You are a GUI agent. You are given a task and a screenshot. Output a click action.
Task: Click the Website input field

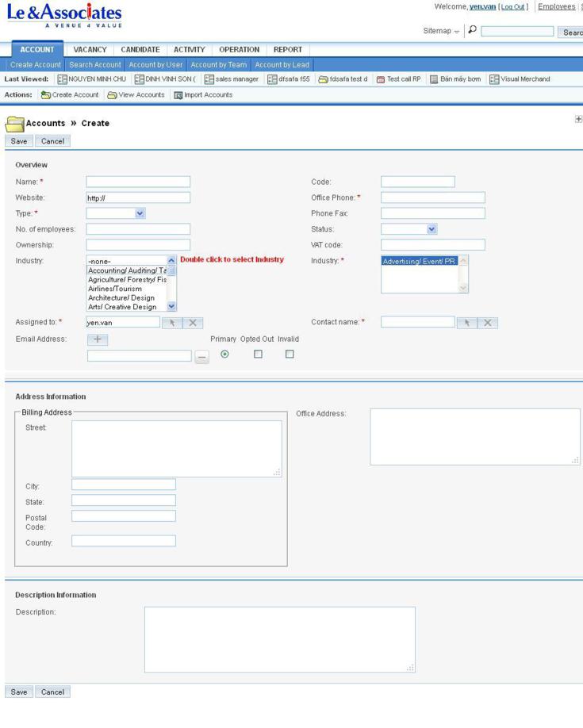pos(138,197)
